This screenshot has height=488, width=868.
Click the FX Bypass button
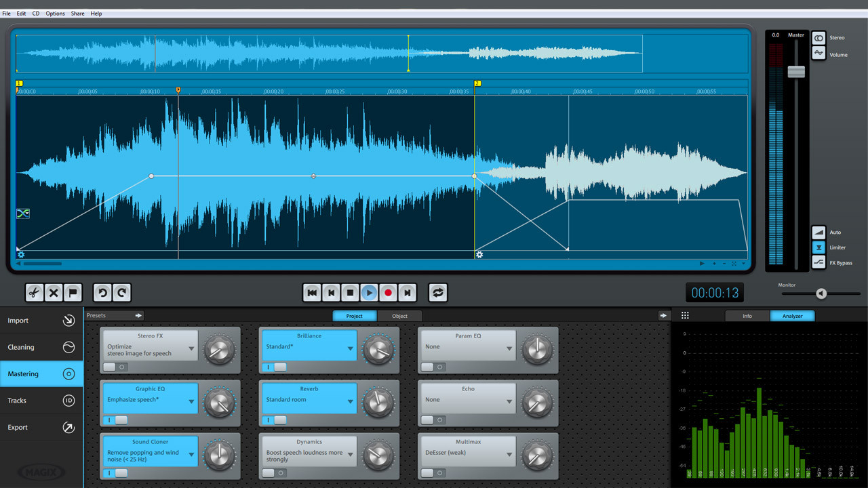819,263
